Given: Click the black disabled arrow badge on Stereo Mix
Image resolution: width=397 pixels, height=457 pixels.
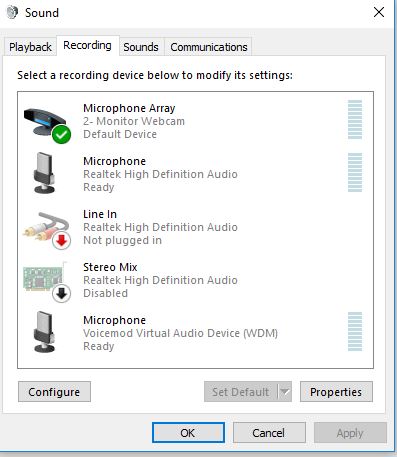Looking at the screenshot, I should tap(61, 294).
